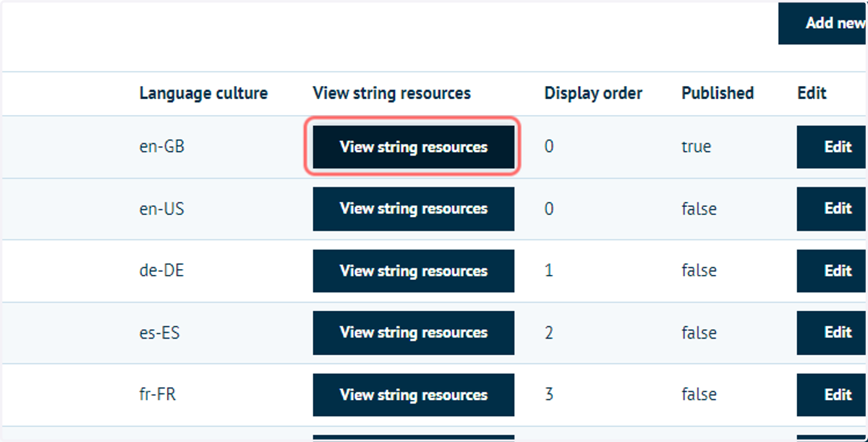Click display order 3 in fr-FR row
Screen dimensions: 868x442
(549, 395)
